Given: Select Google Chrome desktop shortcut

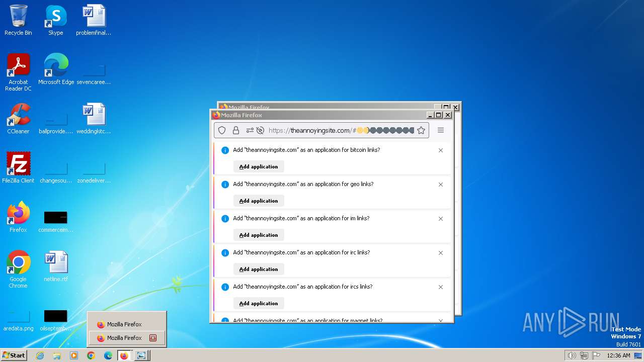Looking at the screenshot, I should tap(18, 269).
